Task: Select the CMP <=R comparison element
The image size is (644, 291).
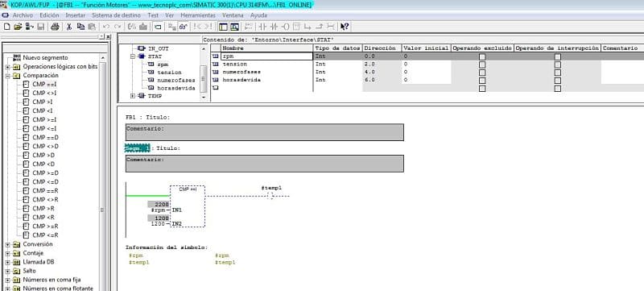Action: (45, 235)
